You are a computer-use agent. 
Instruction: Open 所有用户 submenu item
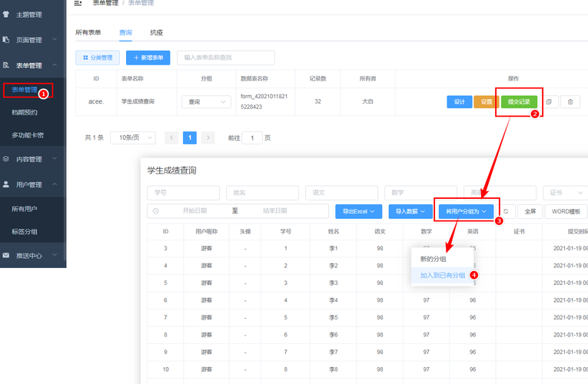[x=25, y=209]
